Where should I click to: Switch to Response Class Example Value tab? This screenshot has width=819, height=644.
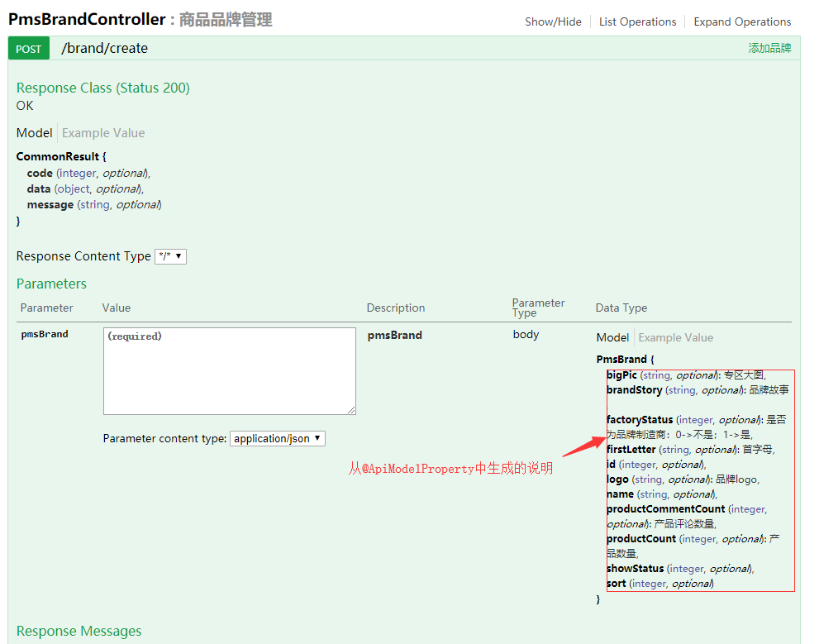coord(103,133)
